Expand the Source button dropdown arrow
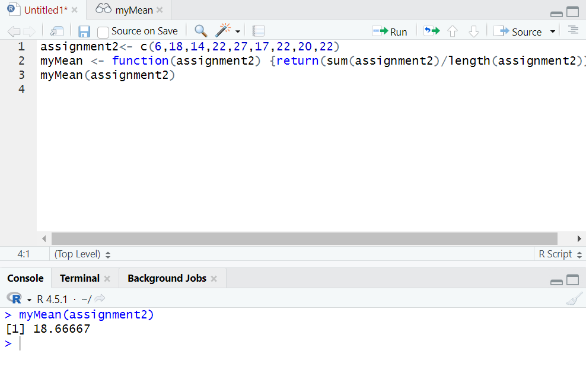This screenshot has width=586, height=392. click(553, 31)
